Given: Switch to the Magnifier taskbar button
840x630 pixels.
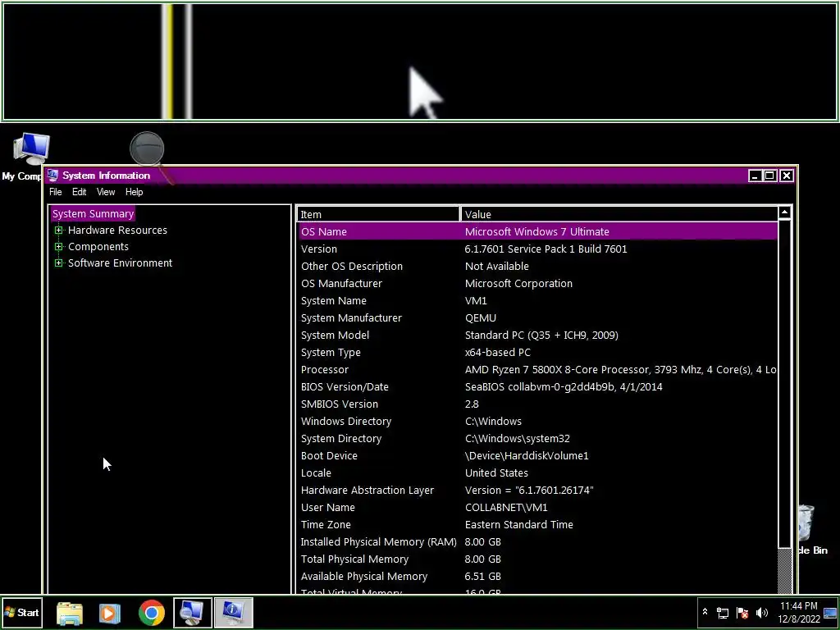Looking at the screenshot, I should (192, 613).
